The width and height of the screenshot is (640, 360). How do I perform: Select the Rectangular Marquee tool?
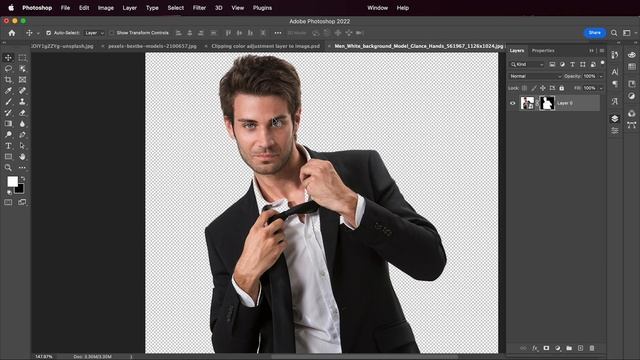point(22,58)
